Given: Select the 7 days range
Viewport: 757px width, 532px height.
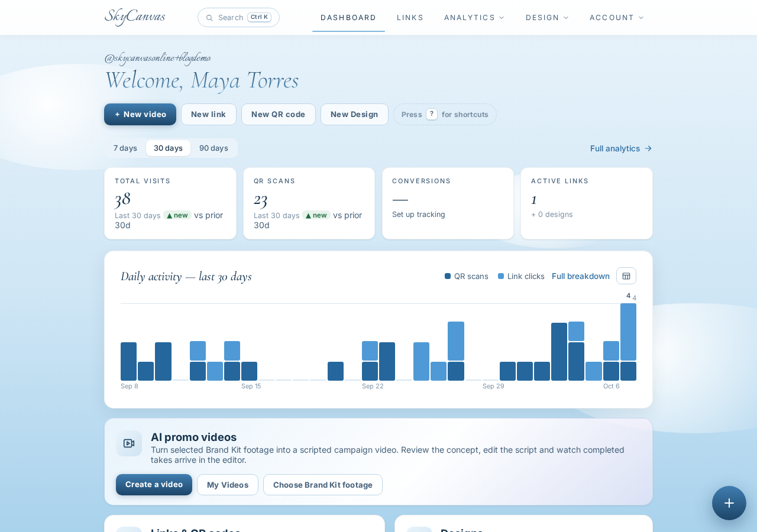Looking at the screenshot, I should [125, 148].
